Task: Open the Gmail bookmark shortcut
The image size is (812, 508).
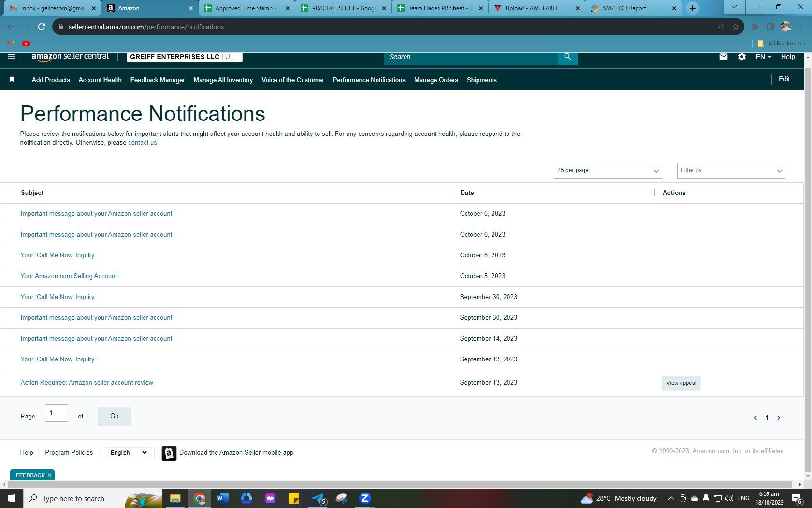Action: (11, 44)
